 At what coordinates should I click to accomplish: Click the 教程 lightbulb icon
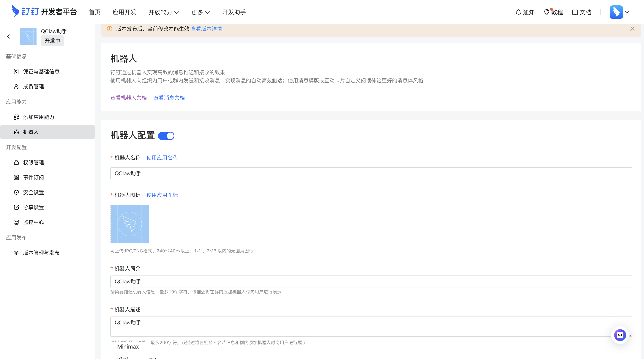click(547, 12)
